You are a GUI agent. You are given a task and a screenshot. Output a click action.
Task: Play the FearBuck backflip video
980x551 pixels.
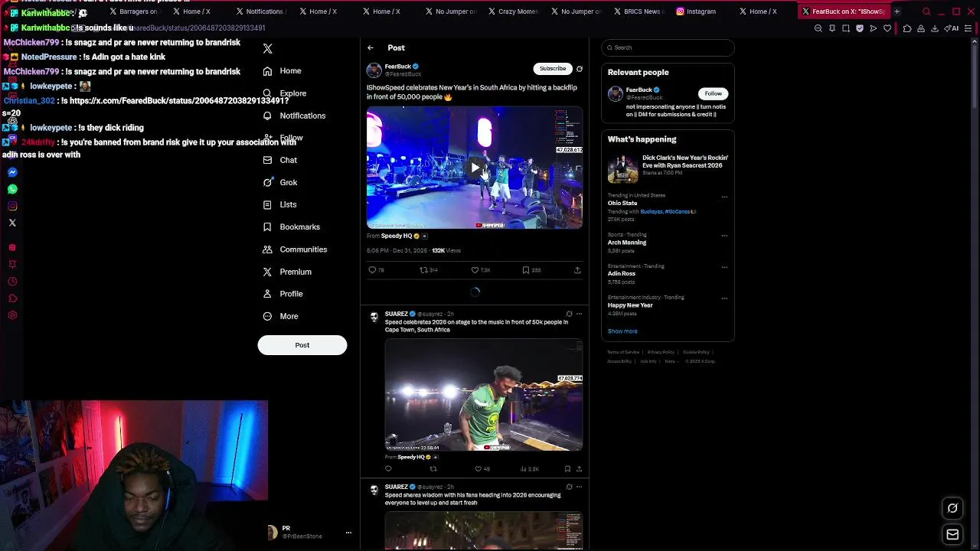pos(475,168)
